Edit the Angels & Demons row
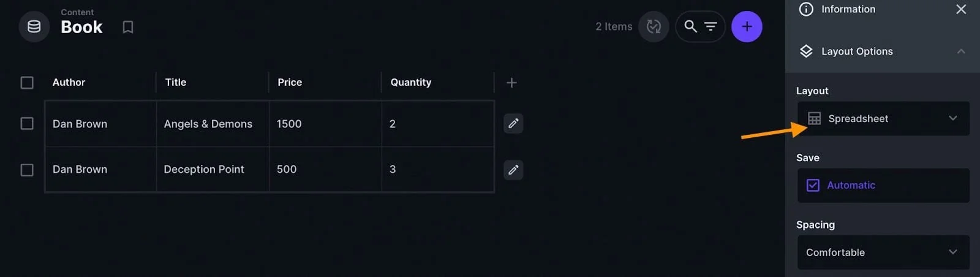The width and height of the screenshot is (980, 277). tap(513, 123)
